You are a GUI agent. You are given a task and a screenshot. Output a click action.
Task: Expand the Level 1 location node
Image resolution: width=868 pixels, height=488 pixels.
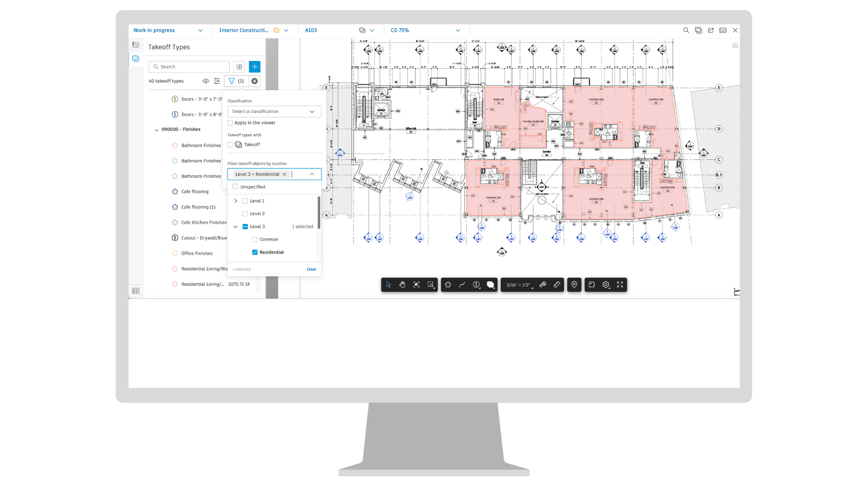236,201
